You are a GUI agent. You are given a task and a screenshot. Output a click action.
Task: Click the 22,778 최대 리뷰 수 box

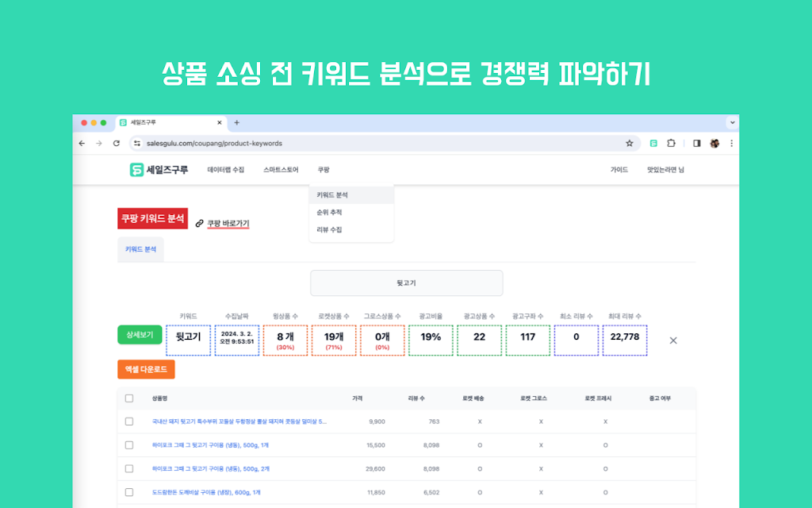point(625,341)
